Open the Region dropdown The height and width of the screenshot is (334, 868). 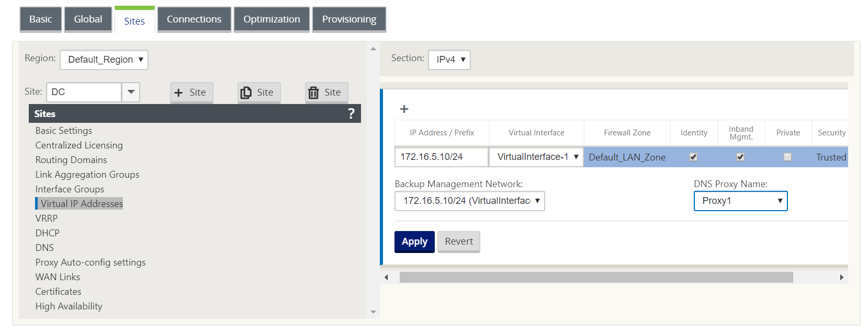coord(104,60)
